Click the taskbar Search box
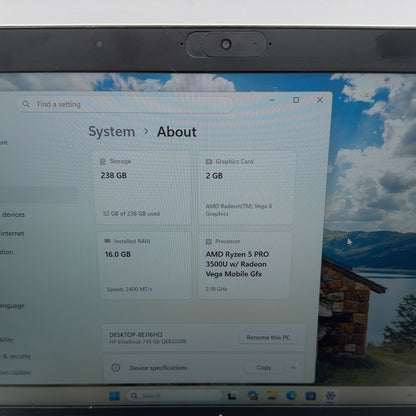Image resolution: width=416 pixels, height=416 pixels. [174, 396]
